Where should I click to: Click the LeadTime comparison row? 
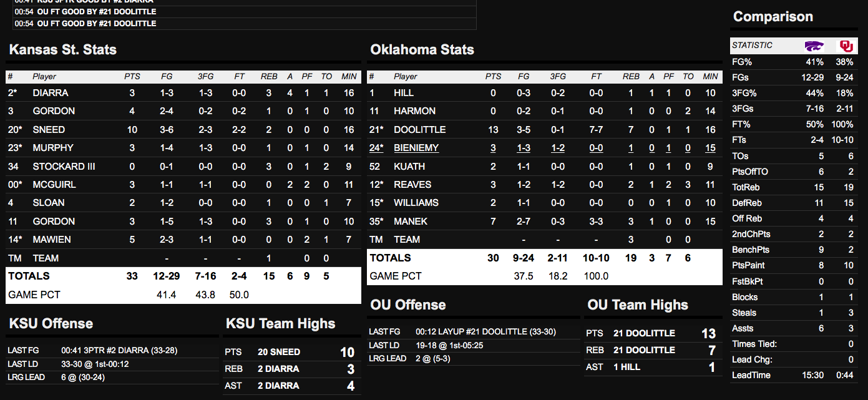(794, 375)
